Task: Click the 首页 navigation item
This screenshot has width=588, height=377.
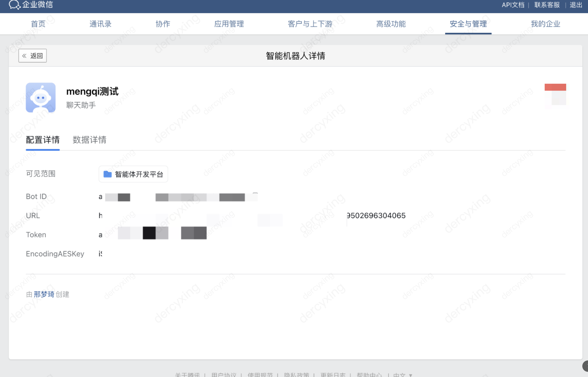Action: 38,24
